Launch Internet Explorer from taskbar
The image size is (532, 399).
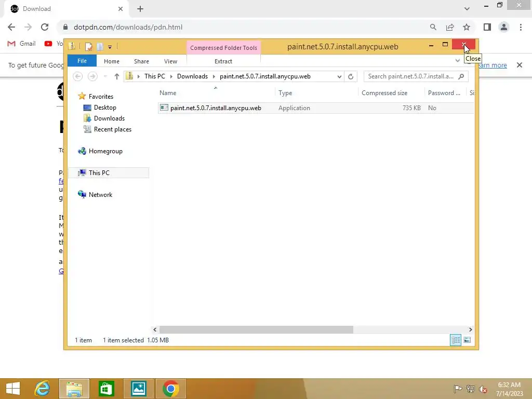pyautogui.click(x=43, y=389)
